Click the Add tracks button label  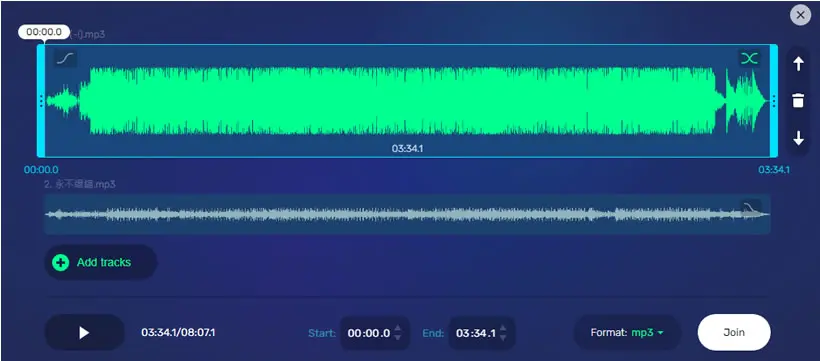(104, 263)
